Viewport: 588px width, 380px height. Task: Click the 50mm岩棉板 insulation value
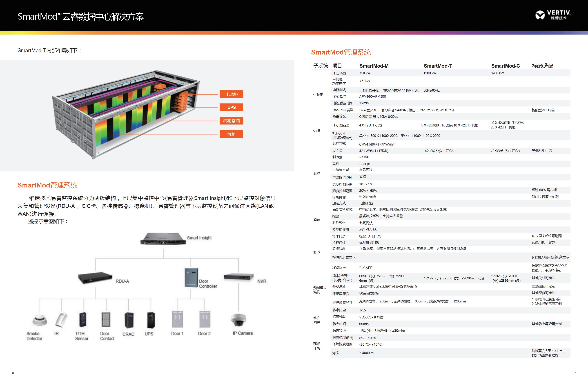pos(369,293)
